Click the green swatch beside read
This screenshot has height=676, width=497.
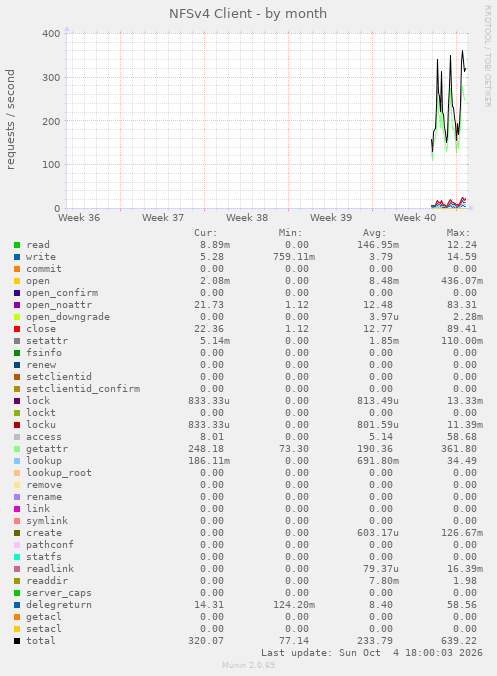(x=17, y=245)
